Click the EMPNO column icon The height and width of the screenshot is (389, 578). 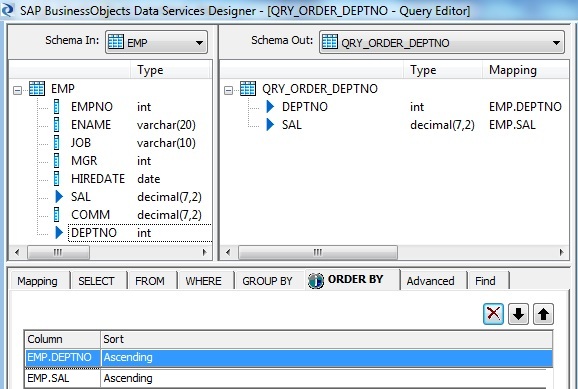click(56, 107)
